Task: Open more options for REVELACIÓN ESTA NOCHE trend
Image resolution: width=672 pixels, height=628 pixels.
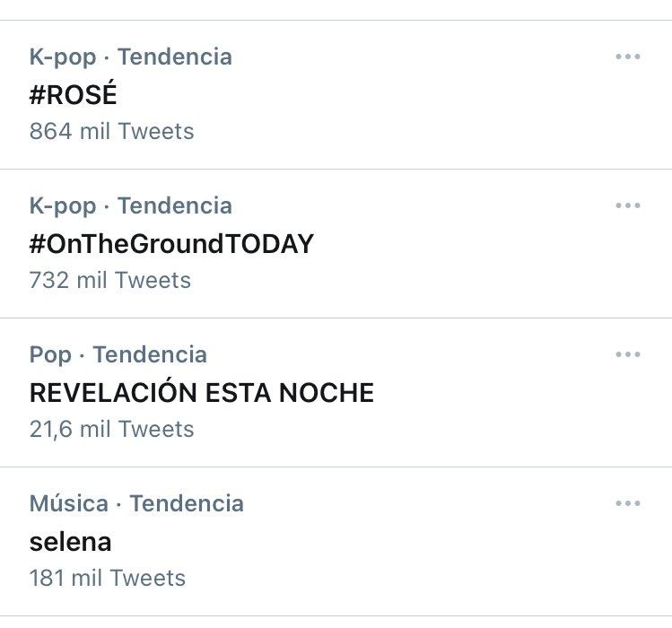Action: point(628,354)
